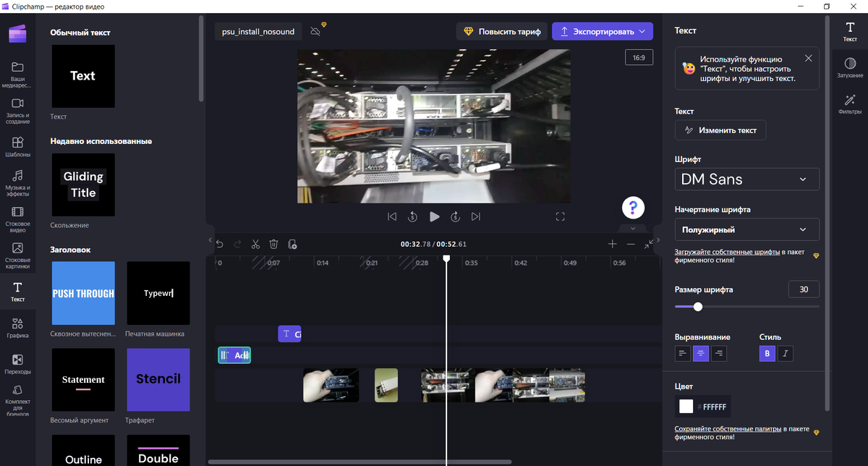This screenshot has width=868, height=466.
Task: Open the question mark help button
Action: click(x=633, y=208)
